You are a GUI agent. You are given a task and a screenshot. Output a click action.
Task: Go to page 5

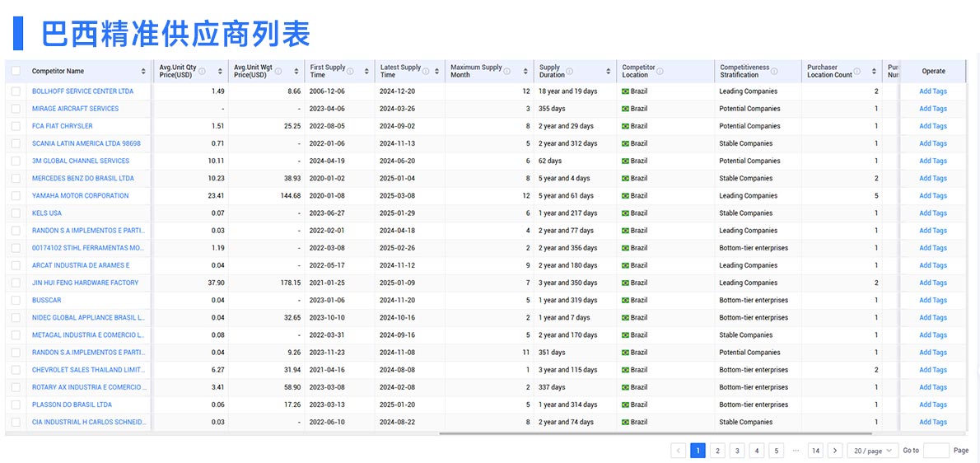click(776, 450)
